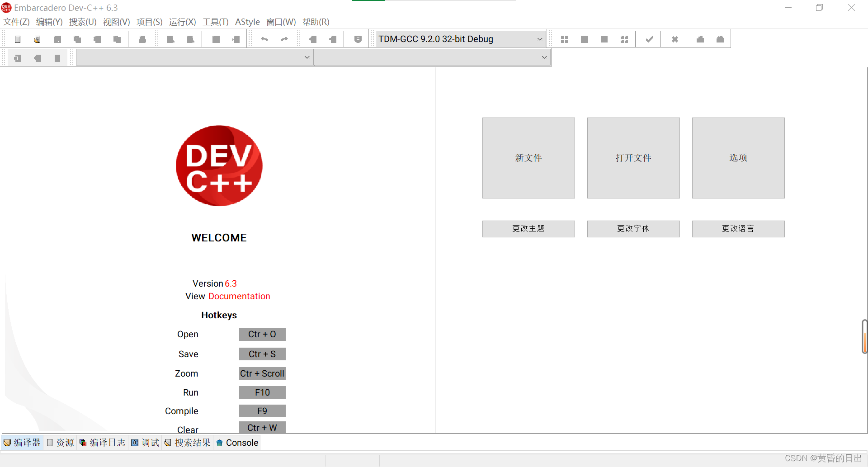Switch to the 资源 tab
The image size is (868, 467).
coord(60,443)
